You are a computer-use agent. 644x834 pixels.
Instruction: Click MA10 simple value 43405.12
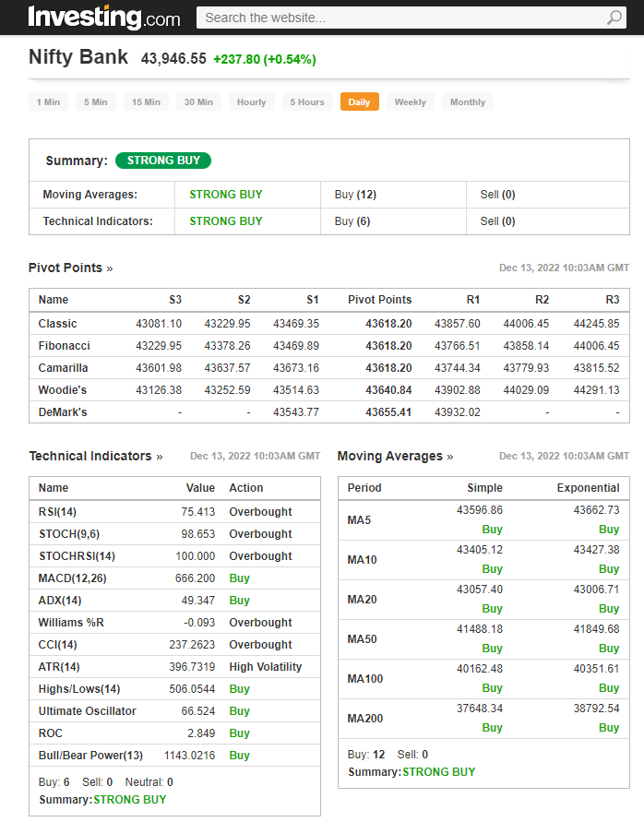click(x=480, y=550)
